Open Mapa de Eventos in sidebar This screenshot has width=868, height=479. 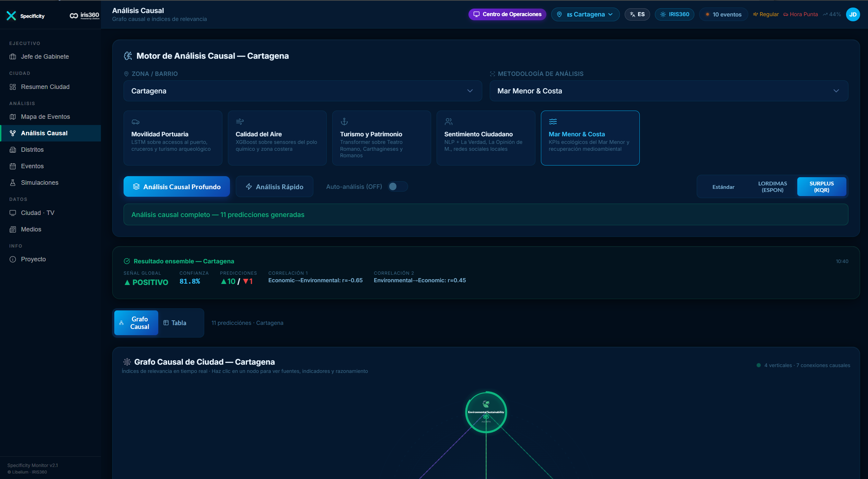(x=45, y=117)
